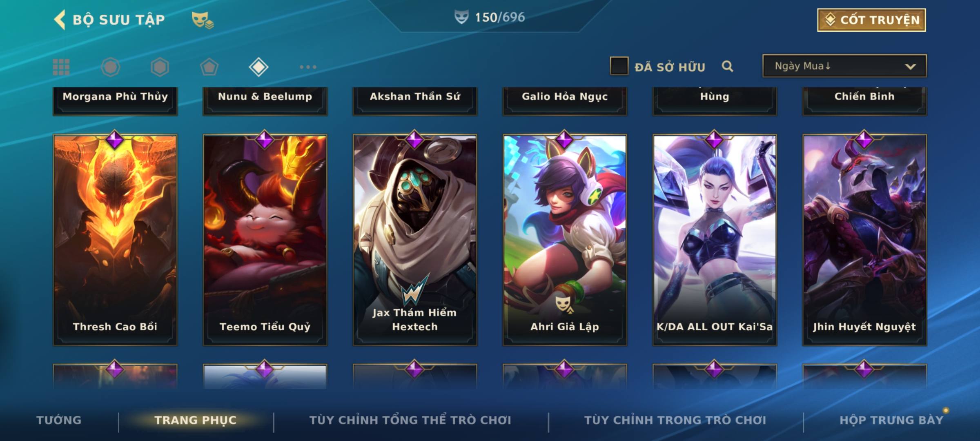The width and height of the screenshot is (980, 441).
Task: Select the hexagon gem rarity filter
Action: [160, 67]
